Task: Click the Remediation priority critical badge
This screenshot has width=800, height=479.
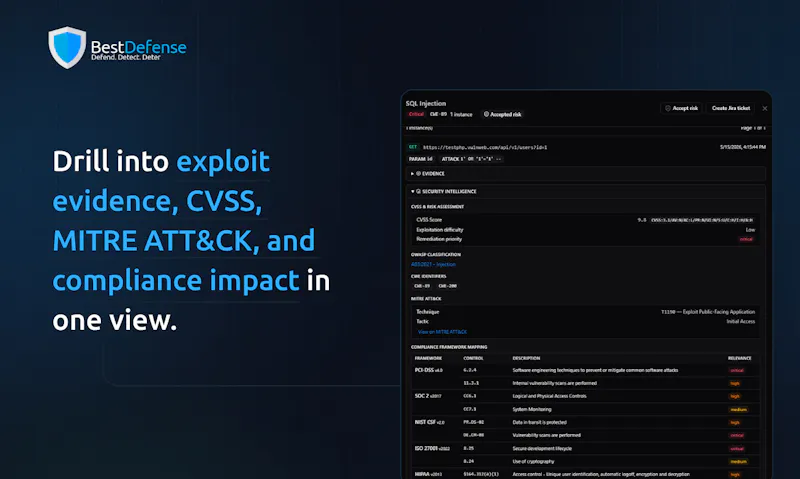Action: pos(746,239)
